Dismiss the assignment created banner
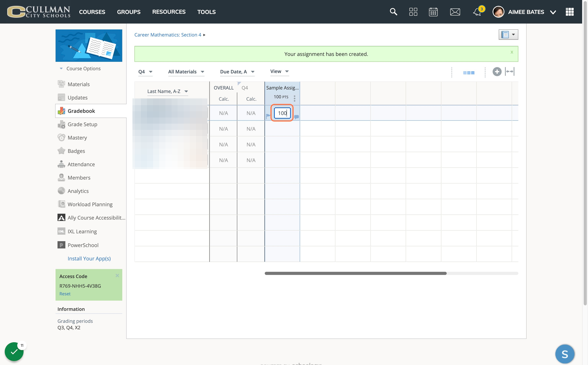Image resolution: width=588 pixels, height=365 pixels. [x=512, y=52]
